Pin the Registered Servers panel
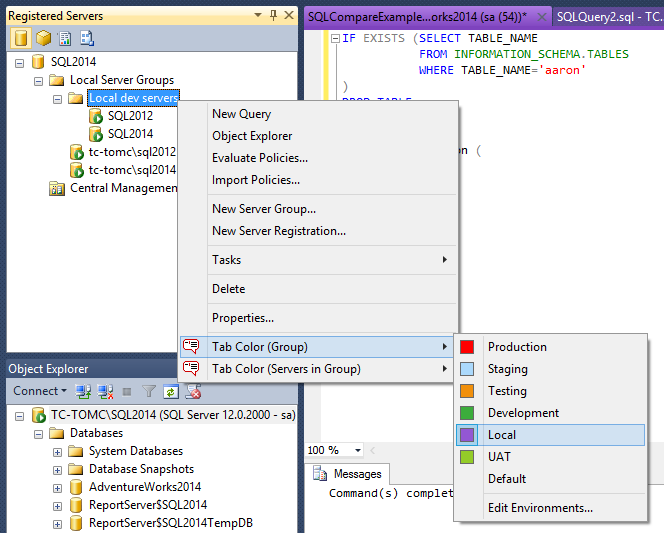Screen dimensions: 664x533 pos(272,15)
